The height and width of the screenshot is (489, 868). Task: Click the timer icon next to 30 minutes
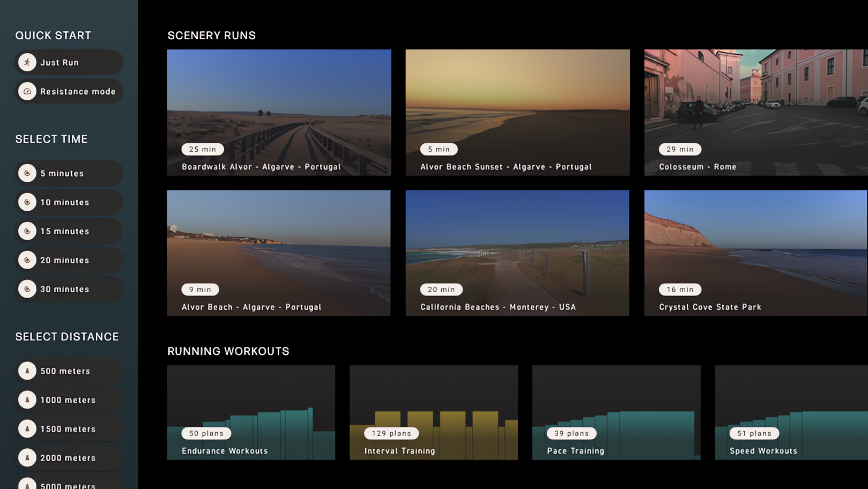click(x=27, y=289)
